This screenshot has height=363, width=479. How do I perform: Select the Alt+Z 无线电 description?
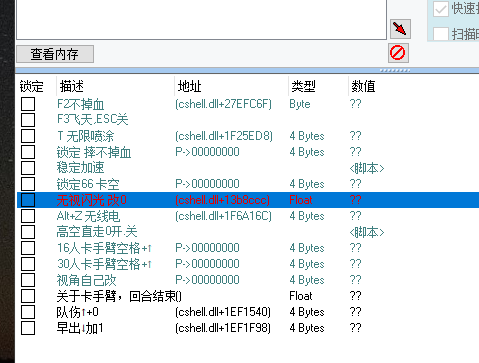(x=88, y=216)
